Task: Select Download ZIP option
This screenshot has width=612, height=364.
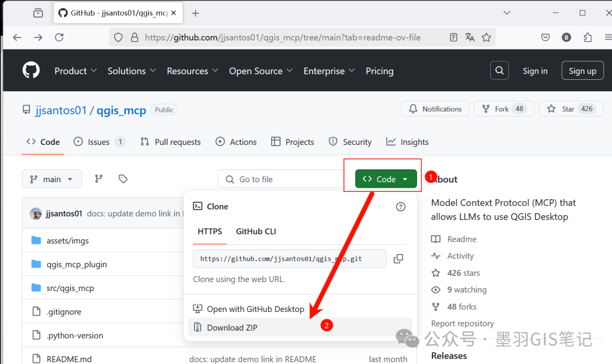Action: coord(232,327)
